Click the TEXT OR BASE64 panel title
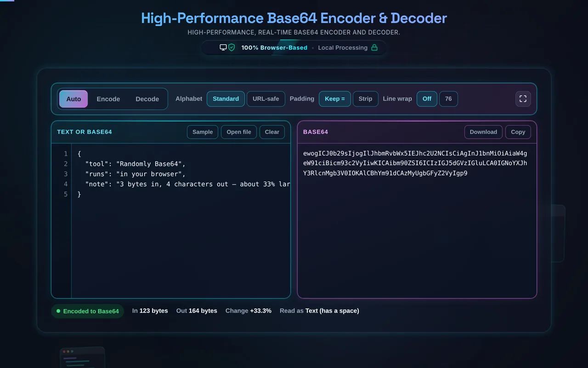 (x=85, y=132)
